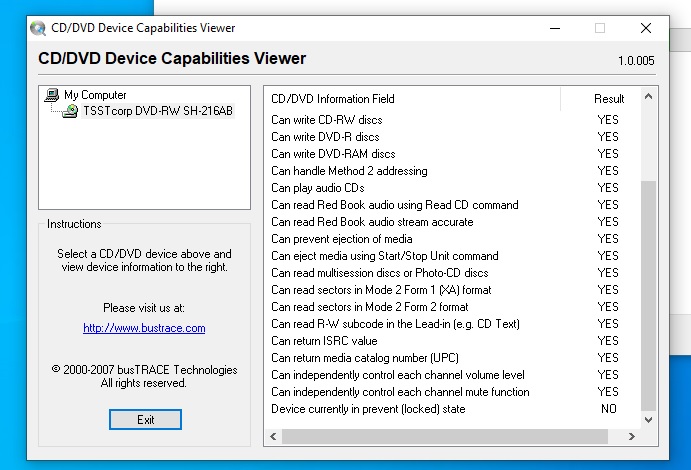691x470 pixels.
Task: Click the CD/DVD Information Field column header
Action: tap(333, 99)
